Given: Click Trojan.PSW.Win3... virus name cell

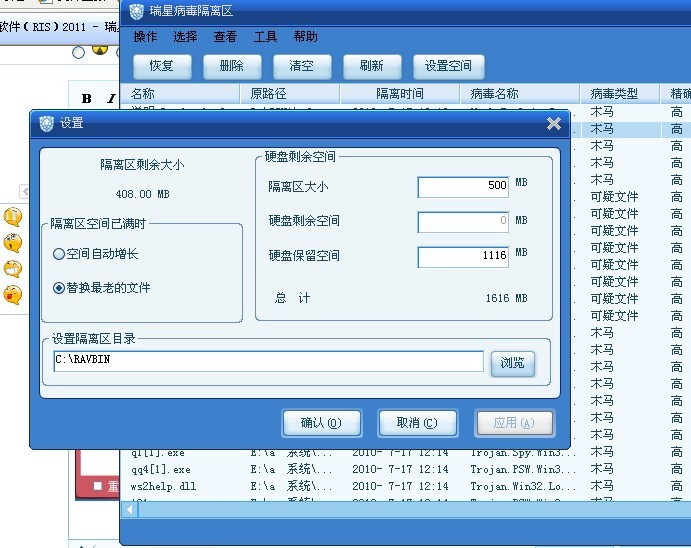Looking at the screenshot, I should [x=523, y=470].
